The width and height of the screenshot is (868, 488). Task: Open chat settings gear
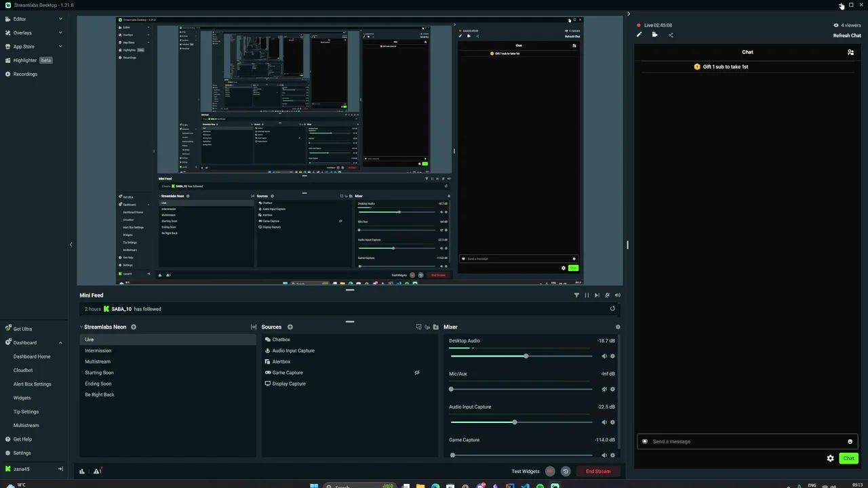(830, 459)
